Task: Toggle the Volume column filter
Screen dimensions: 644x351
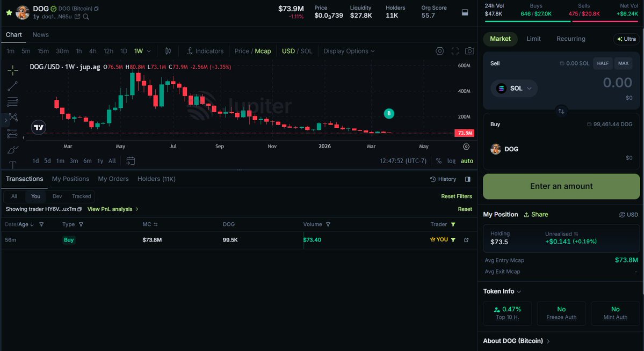Action: point(328,224)
